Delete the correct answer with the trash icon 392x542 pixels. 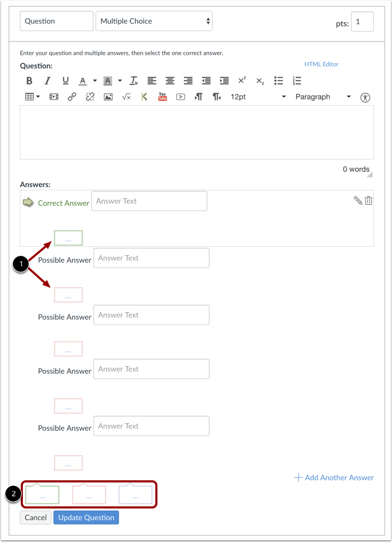point(369,201)
